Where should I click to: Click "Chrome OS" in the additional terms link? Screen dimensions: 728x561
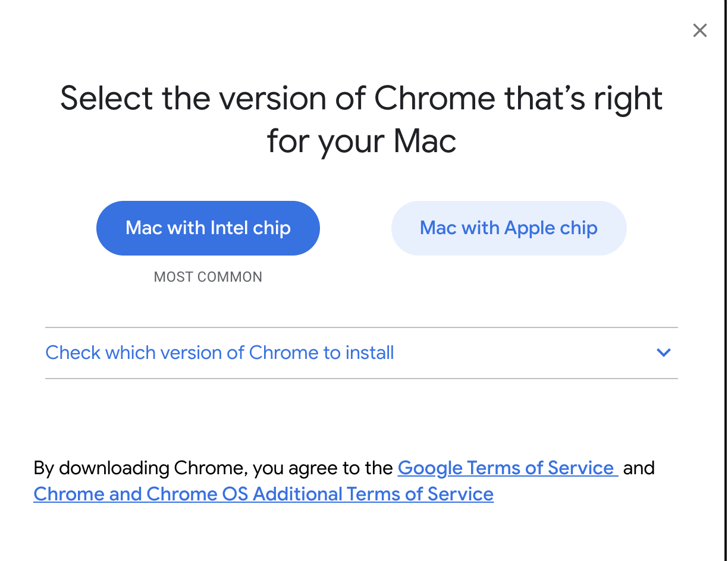point(197,494)
